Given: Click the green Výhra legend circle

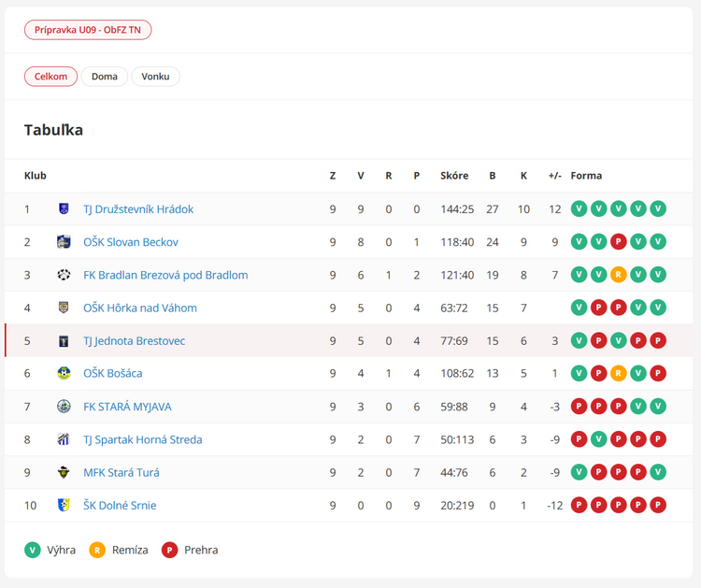Looking at the screenshot, I should point(33,550).
